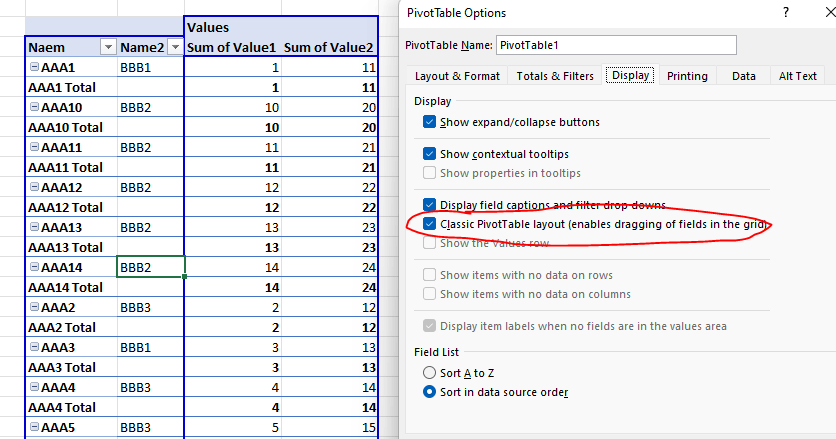Select the AAA1 Total row label
The width and height of the screenshot is (836, 439).
71,87
